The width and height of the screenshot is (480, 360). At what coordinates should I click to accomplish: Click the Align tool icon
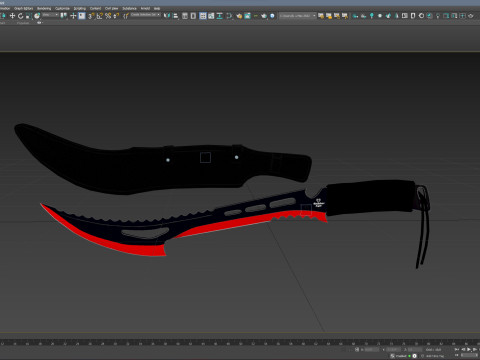pos(175,16)
